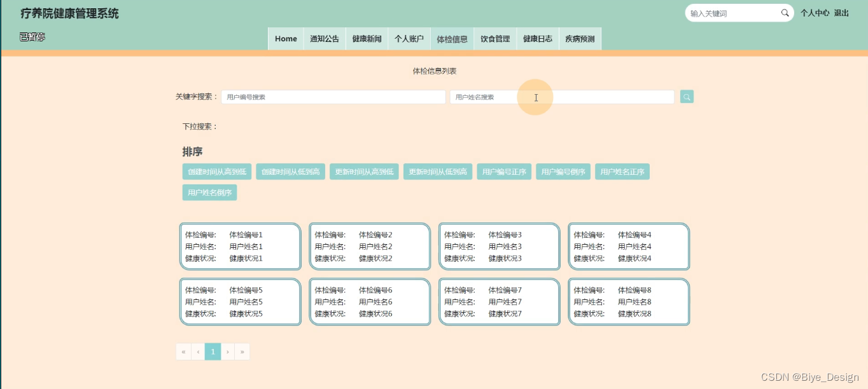Image resolution: width=868 pixels, height=389 pixels.
Task: Go to 个人中心
Action: 815,13
